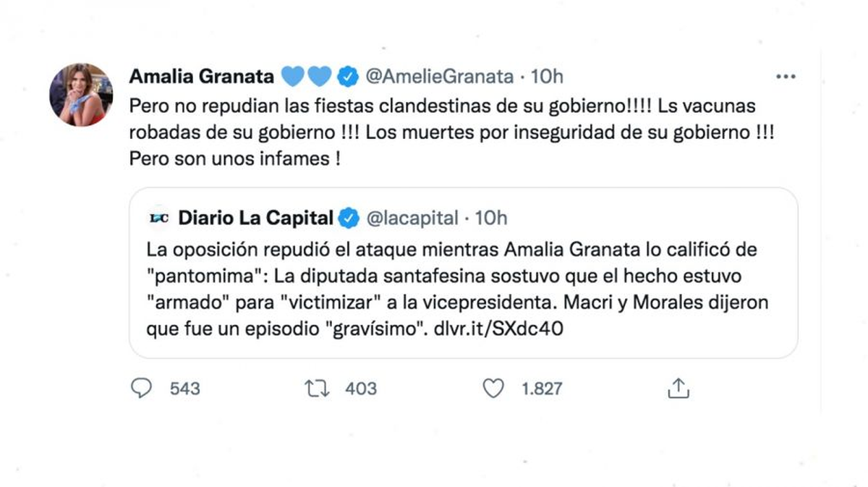The image size is (868, 487).
Task: View the 1.827 likes count
Action: tap(541, 389)
